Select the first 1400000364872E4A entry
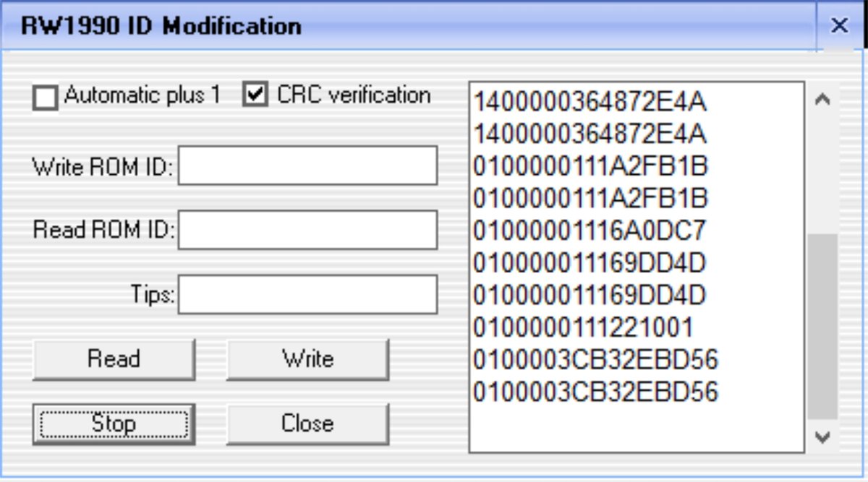Viewport: 868px width, 482px height. (x=590, y=103)
